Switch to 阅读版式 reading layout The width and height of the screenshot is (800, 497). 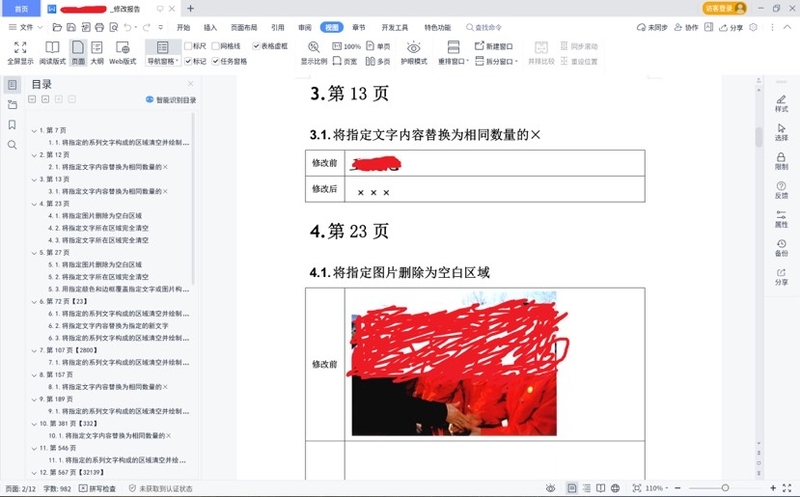tap(52, 53)
